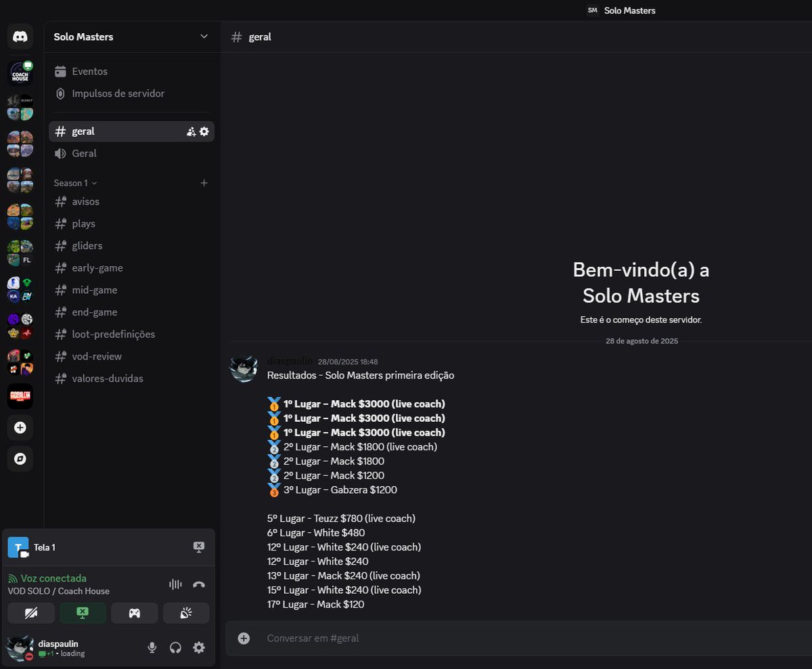Viewport: 812px width, 669px height.
Task: Click the attach plus icon in message box
Action: coord(244,638)
